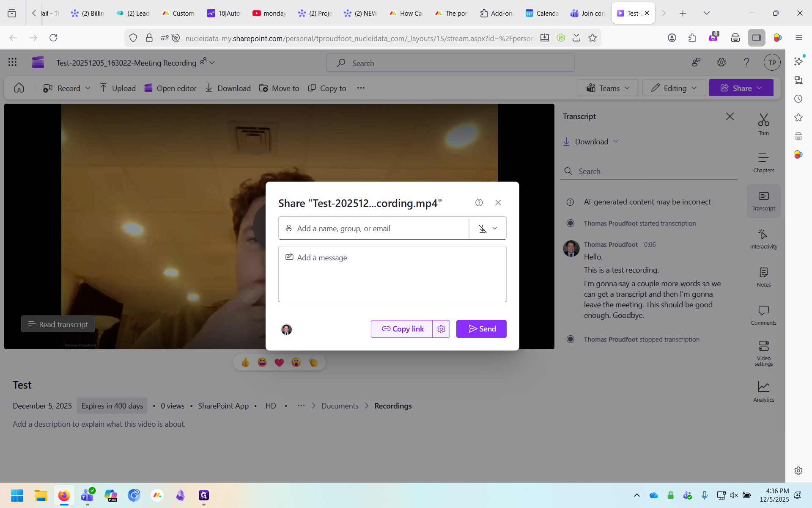This screenshot has height=508, width=812.
Task: Toggle the browser sidebar button
Action: click(756, 38)
